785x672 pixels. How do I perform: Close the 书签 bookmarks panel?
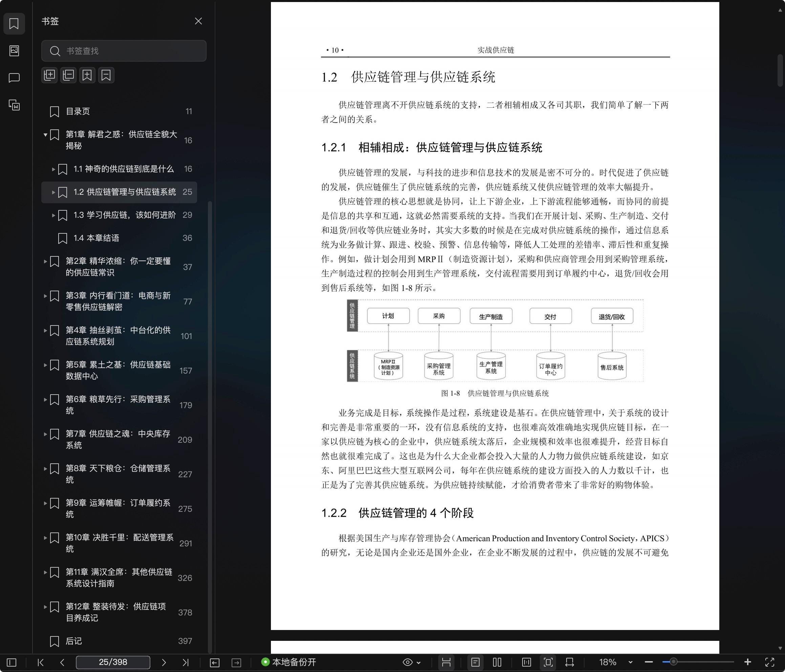[x=198, y=21]
